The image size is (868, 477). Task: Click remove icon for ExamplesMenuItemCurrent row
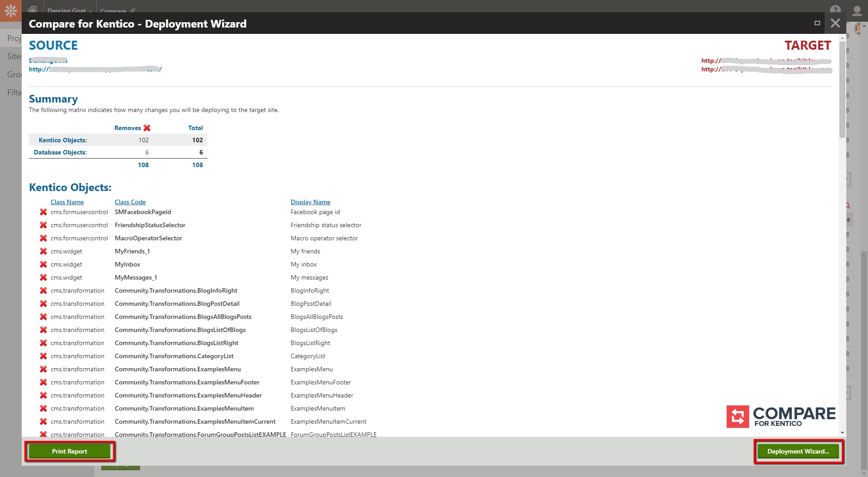(43, 421)
